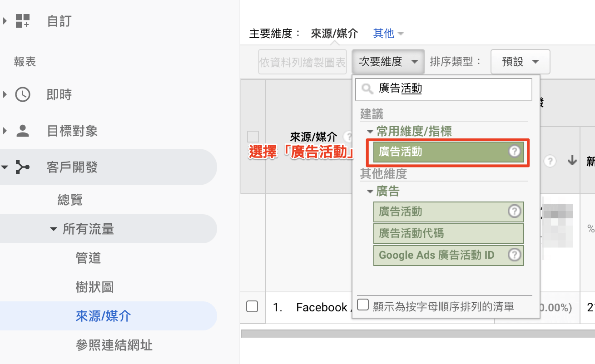Click help icon beside highlighted 廣告活動 option
This screenshot has width=595, height=364.
click(514, 152)
